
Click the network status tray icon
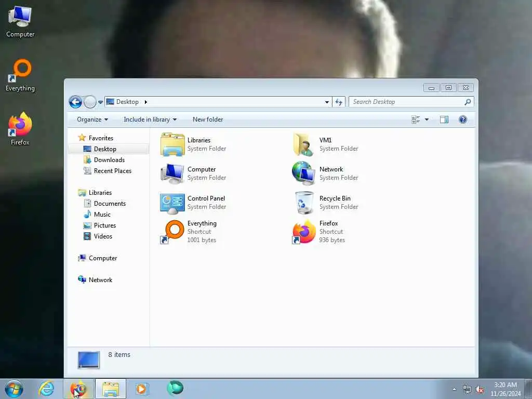467,390
